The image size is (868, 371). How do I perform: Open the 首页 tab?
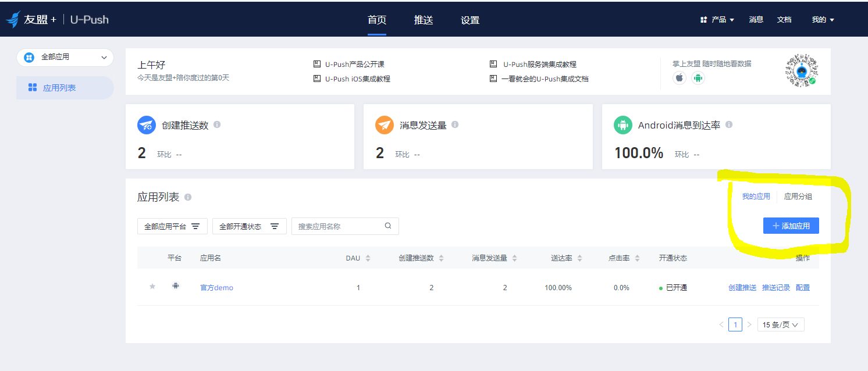377,20
